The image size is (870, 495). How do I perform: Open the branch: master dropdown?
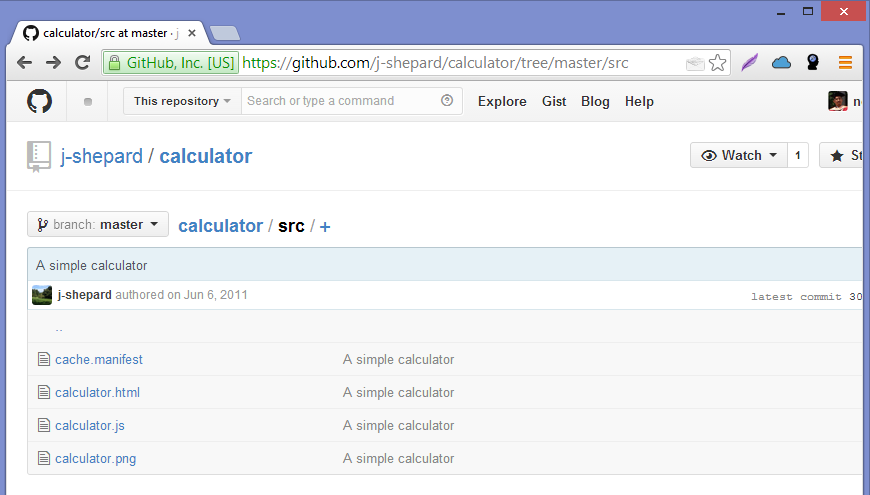(98, 224)
